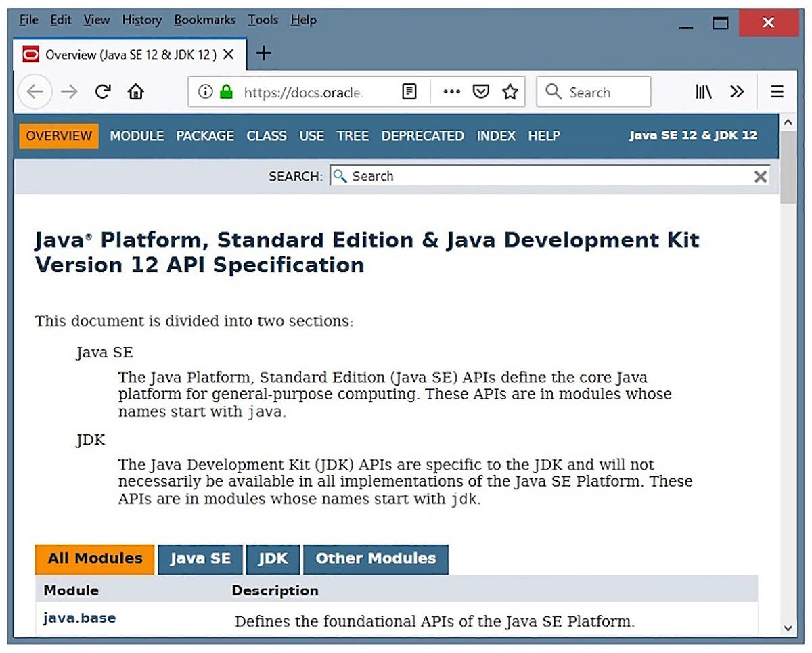Click OVERVIEW in the javadoc navigation bar
The width and height of the screenshot is (812, 653).
(x=59, y=136)
